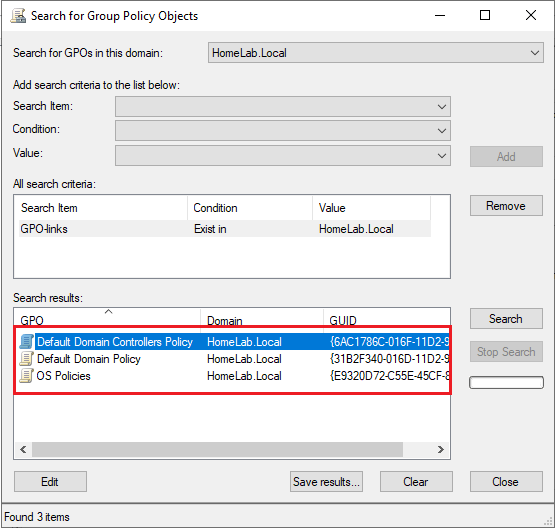Click the Clear button
The width and height of the screenshot is (555, 528).
click(416, 482)
